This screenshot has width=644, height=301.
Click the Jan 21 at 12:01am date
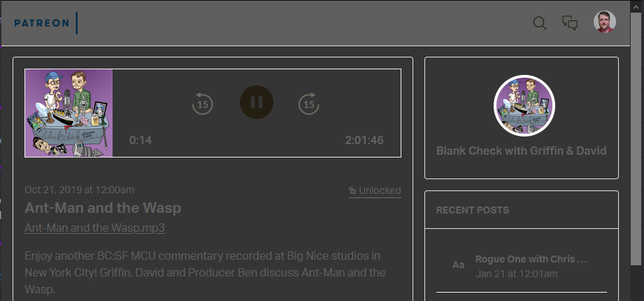coord(516,274)
